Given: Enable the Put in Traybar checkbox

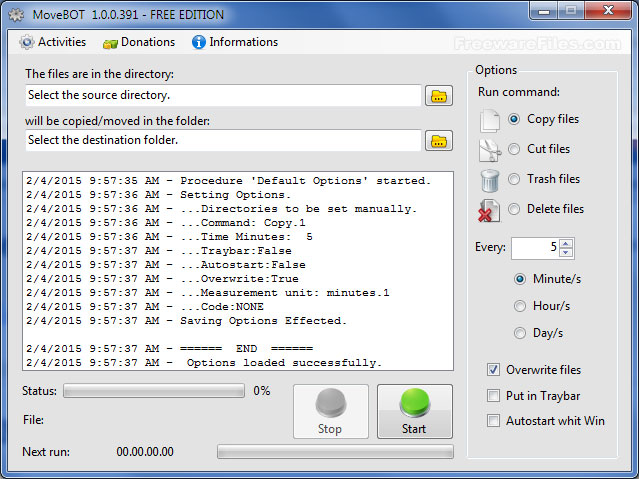Looking at the screenshot, I should [x=494, y=395].
